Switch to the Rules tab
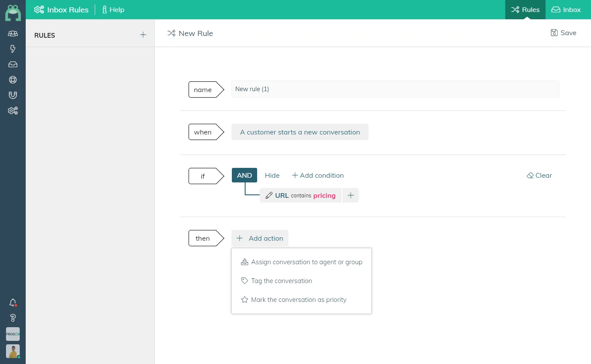The height and width of the screenshot is (364, 591). pyautogui.click(x=525, y=9)
